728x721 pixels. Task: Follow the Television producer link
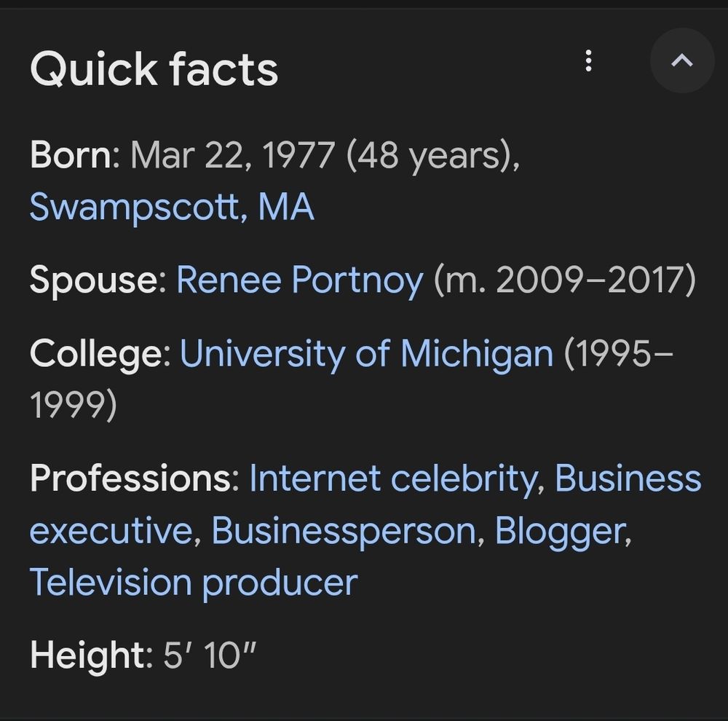click(x=193, y=583)
